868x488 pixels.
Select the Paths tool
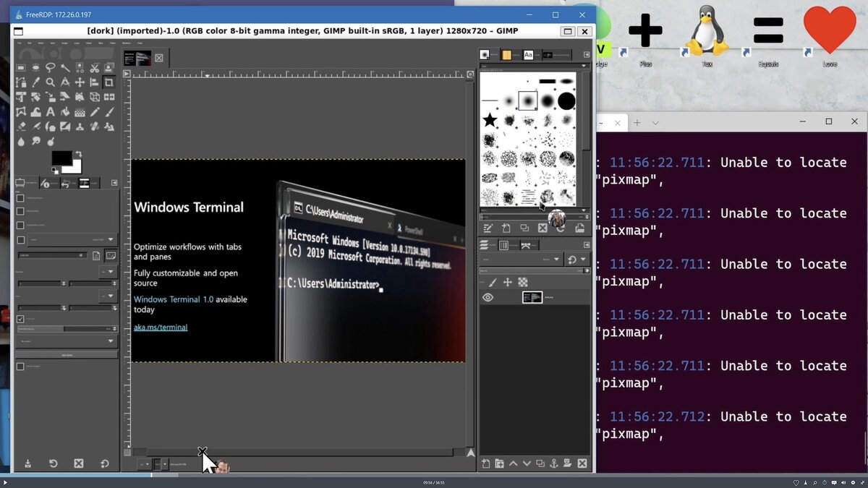point(21,82)
